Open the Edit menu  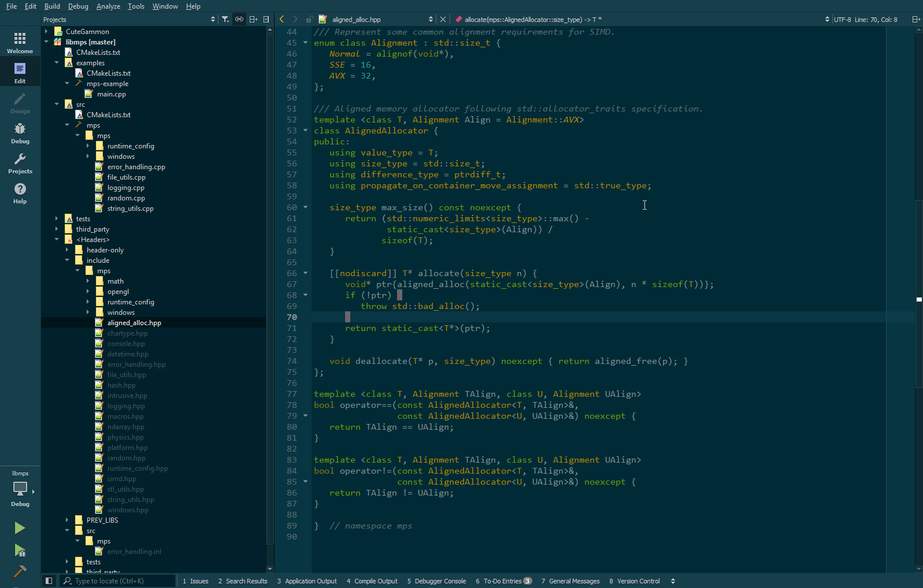click(31, 6)
